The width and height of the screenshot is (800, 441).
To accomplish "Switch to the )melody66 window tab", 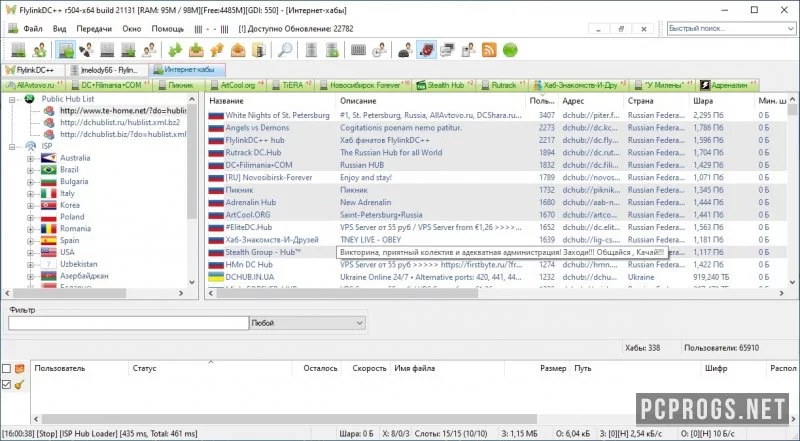I will [108, 70].
